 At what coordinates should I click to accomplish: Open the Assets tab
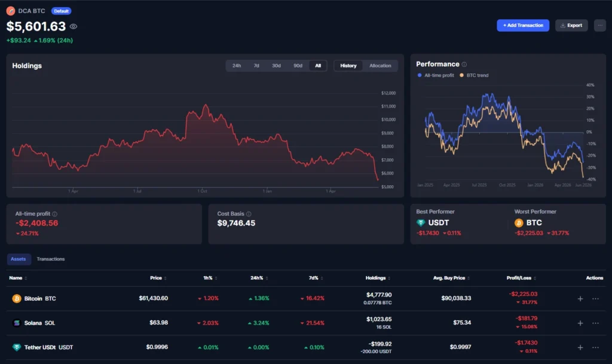pyautogui.click(x=19, y=259)
